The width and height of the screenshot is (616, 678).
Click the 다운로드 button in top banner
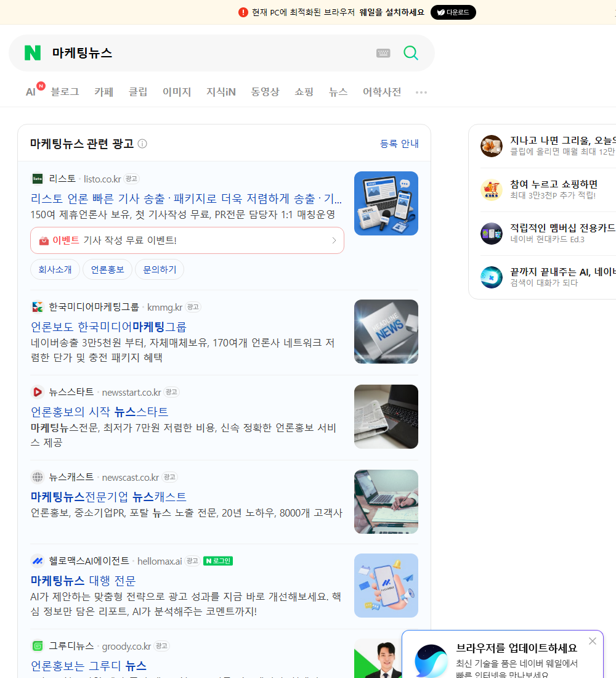pyautogui.click(x=453, y=12)
